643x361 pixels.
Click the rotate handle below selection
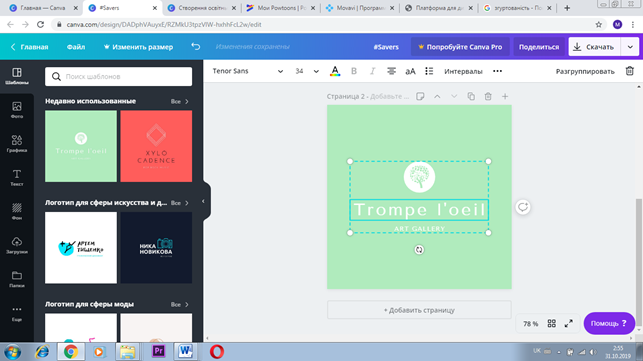[419, 249]
